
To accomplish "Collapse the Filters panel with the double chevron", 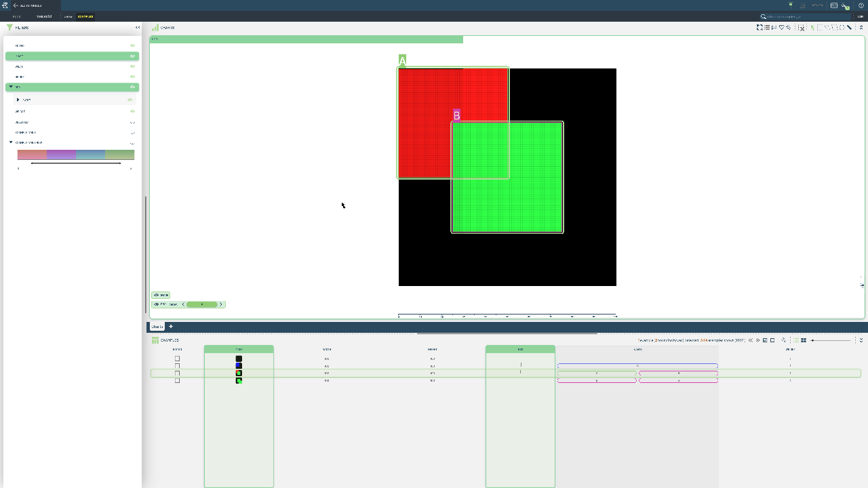I will click(x=138, y=28).
